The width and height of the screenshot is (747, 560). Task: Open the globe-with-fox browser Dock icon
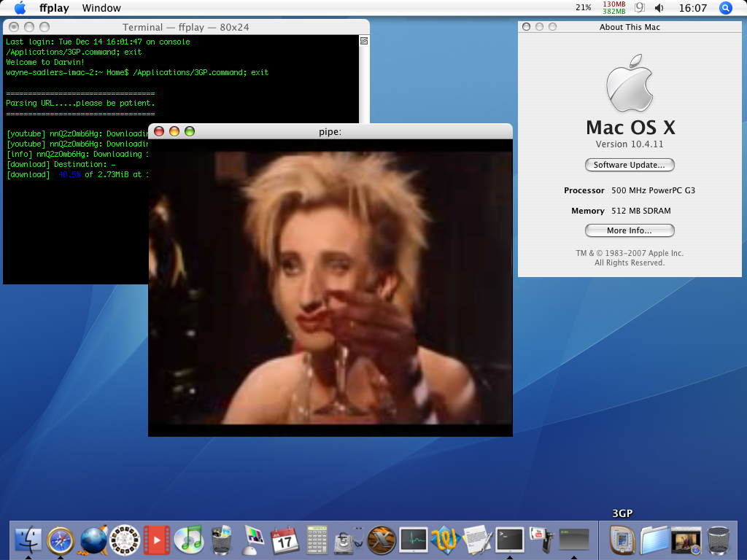(93, 540)
